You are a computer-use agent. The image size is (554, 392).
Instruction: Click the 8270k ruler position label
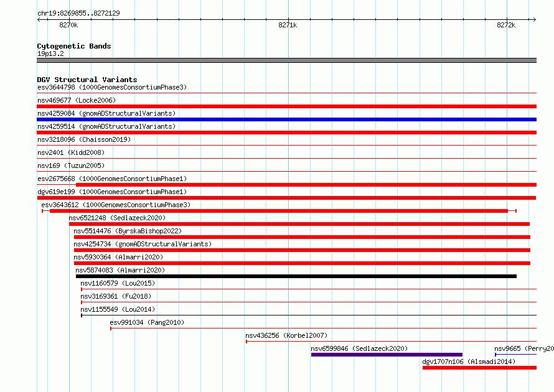tap(68, 25)
